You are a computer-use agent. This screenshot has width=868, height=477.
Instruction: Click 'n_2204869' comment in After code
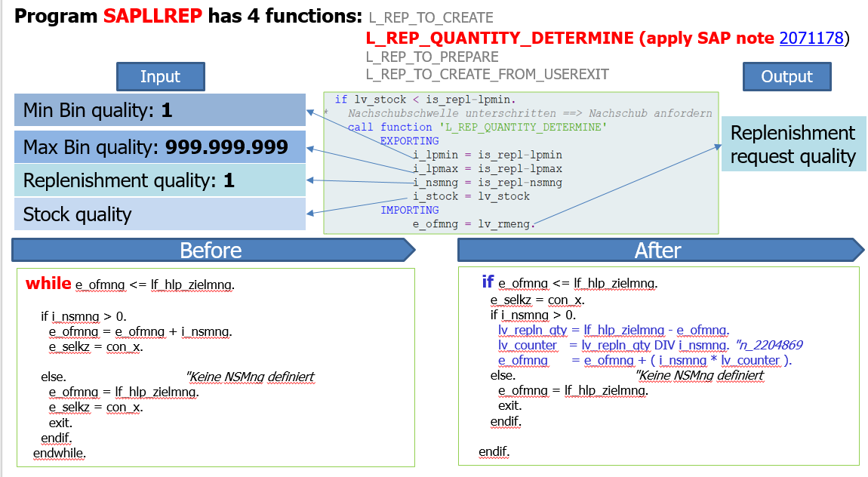(768, 346)
